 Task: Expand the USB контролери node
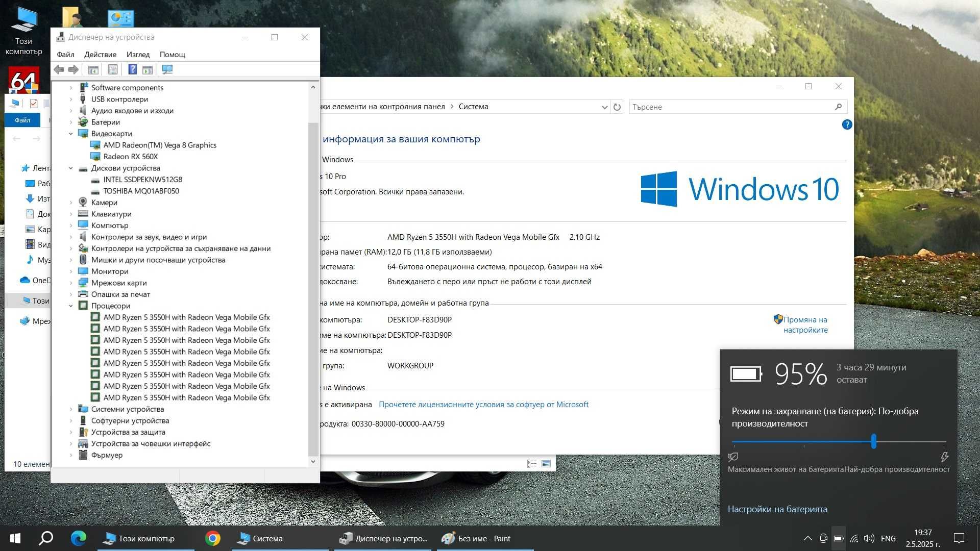(x=71, y=99)
